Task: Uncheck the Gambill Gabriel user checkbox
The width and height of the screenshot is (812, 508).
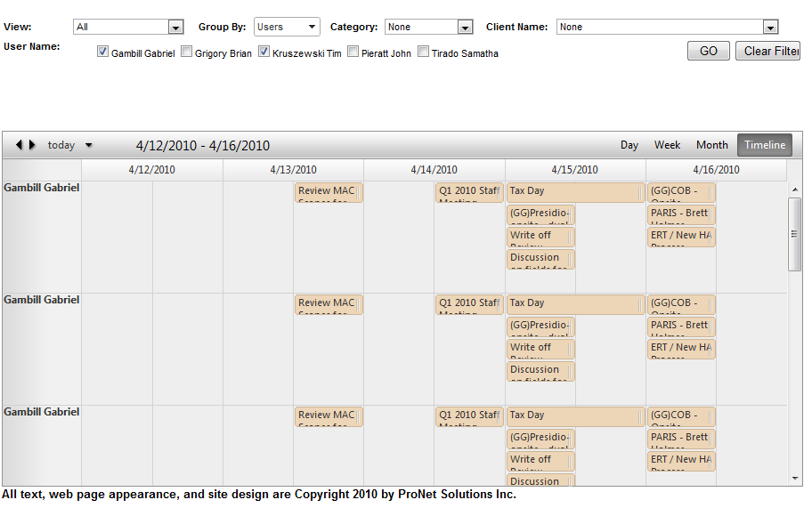Action: (x=102, y=52)
